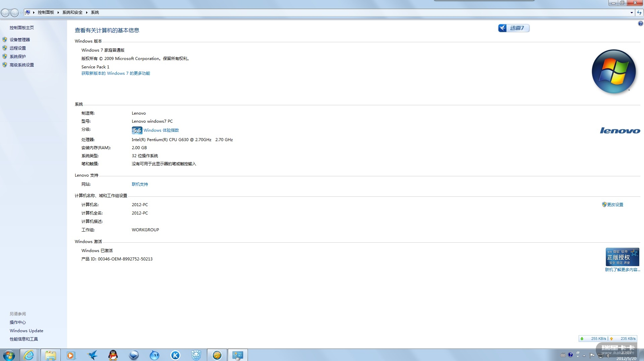Image resolution: width=644 pixels, height=361 pixels.
Task: Open 系统保护 from sidebar
Action: [x=18, y=56]
